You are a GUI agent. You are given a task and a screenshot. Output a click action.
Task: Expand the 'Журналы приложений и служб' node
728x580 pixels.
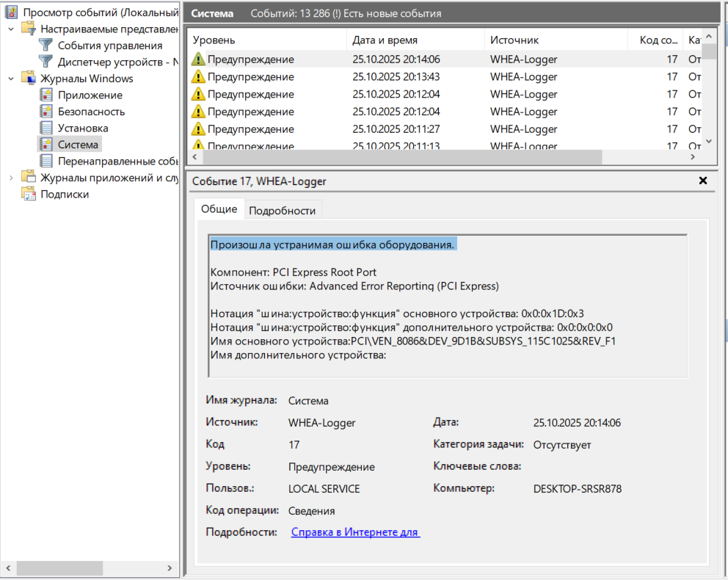tap(11, 178)
